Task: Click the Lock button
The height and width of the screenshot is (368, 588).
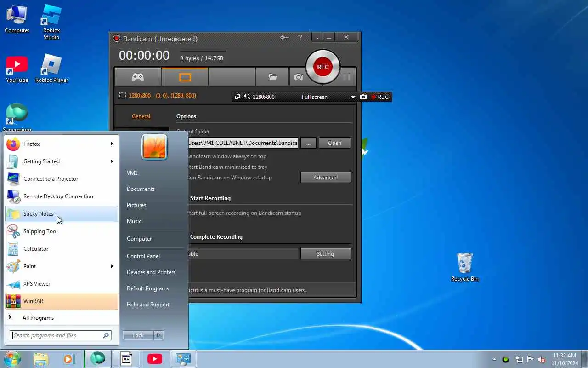Action: tap(138, 335)
